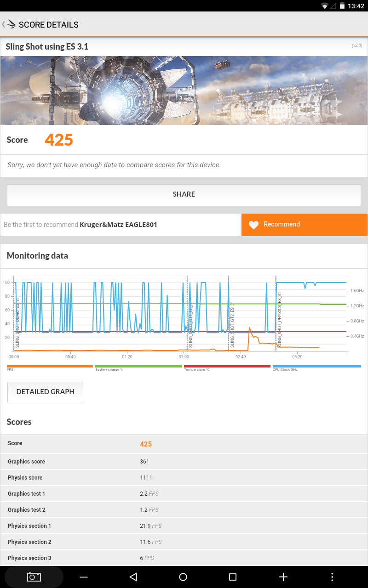The height and width of the screenshot is (588, 368).
Task: Tap the 'Sling Shot using ES 3.1' title
Action: (47, 46)
